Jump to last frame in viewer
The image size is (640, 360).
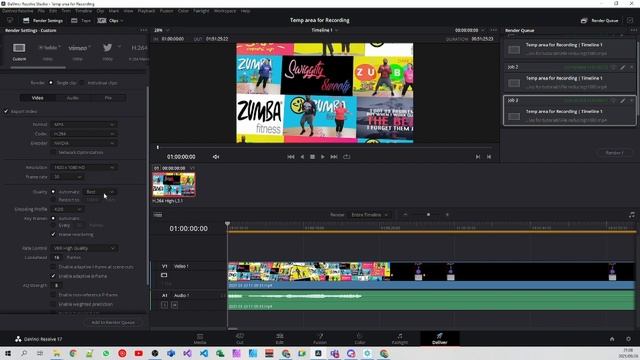(334, 157)
